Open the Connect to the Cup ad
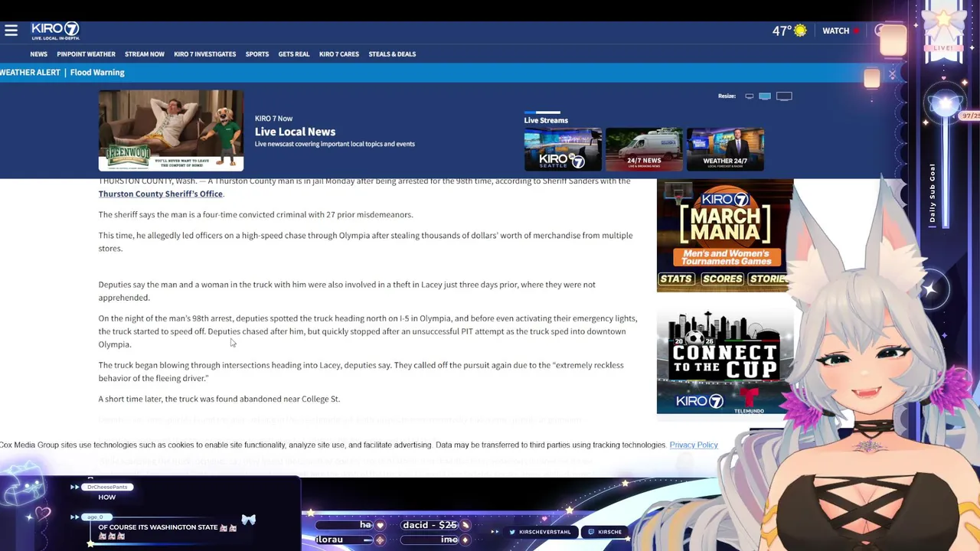Screen dimensions: 980x551 (725, 361)
